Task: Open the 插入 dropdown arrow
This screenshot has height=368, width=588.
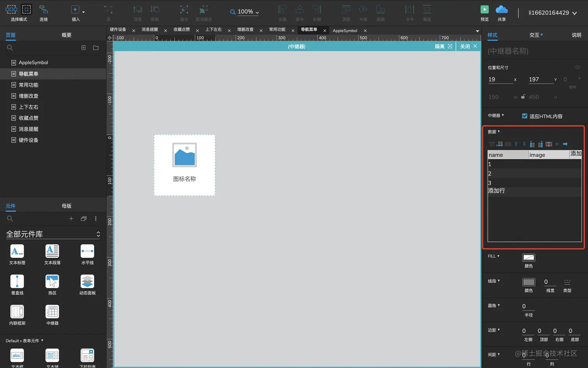Action: 83,12
